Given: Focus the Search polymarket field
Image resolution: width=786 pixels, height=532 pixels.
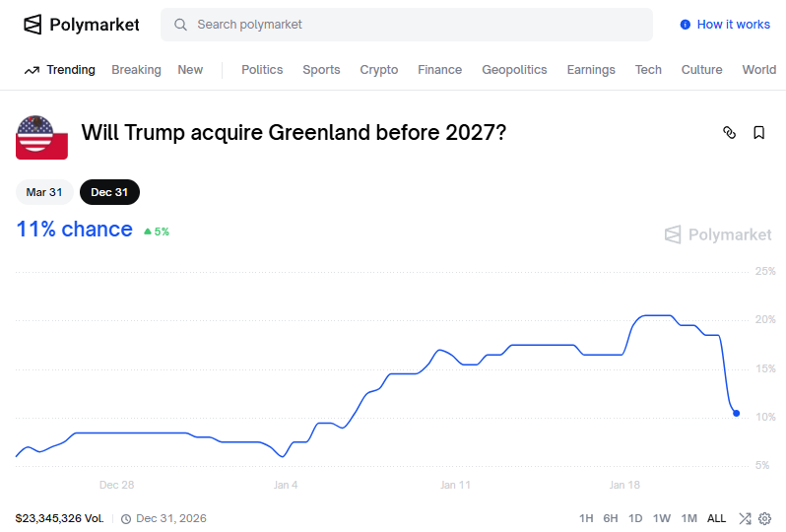Looking at the screenshot, I should 414,25.
